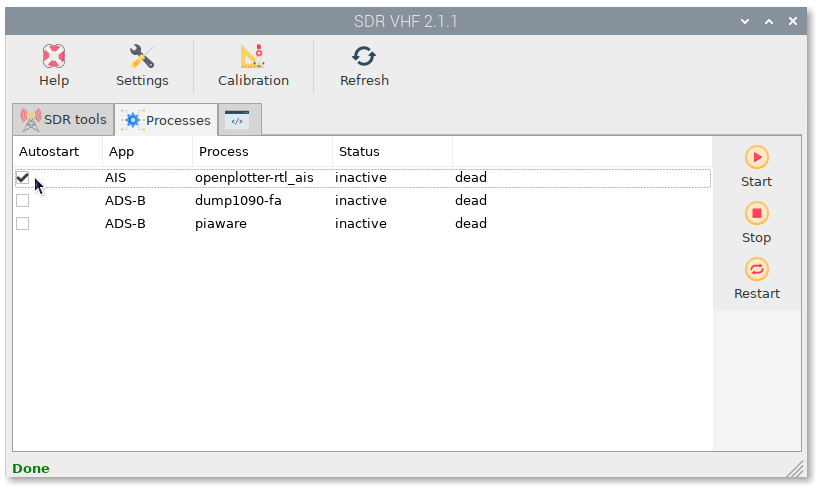Select the piaware process row
816x488 pixels.
pyautogui.click(x=362, y=223)
